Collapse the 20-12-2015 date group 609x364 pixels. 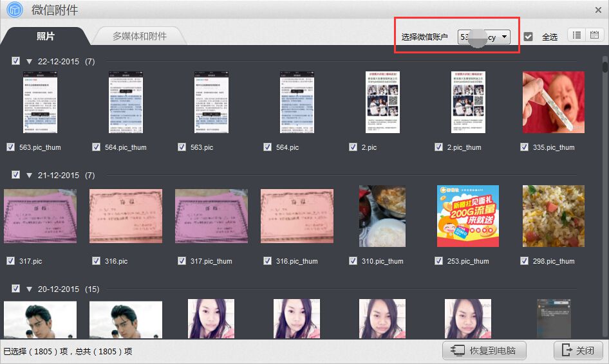pyautogui.click(x=29, y=289)
